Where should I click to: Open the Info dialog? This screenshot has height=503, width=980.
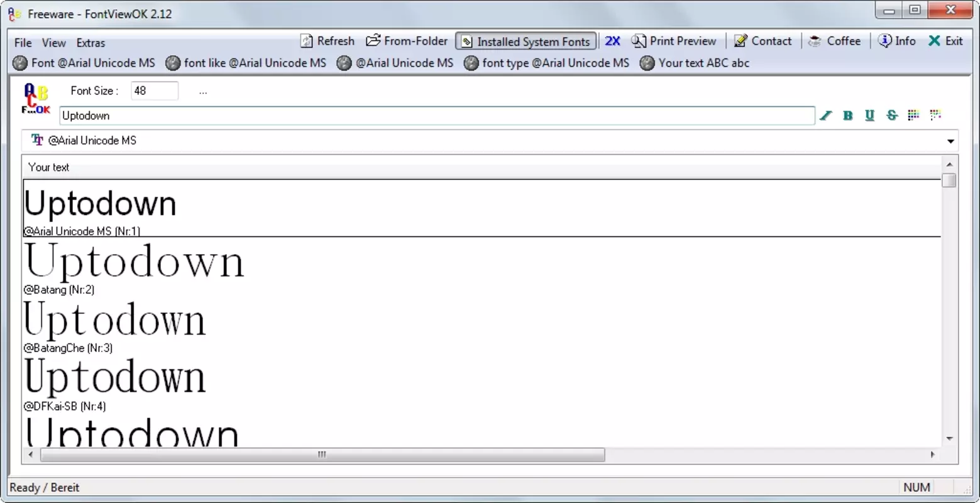897,41
